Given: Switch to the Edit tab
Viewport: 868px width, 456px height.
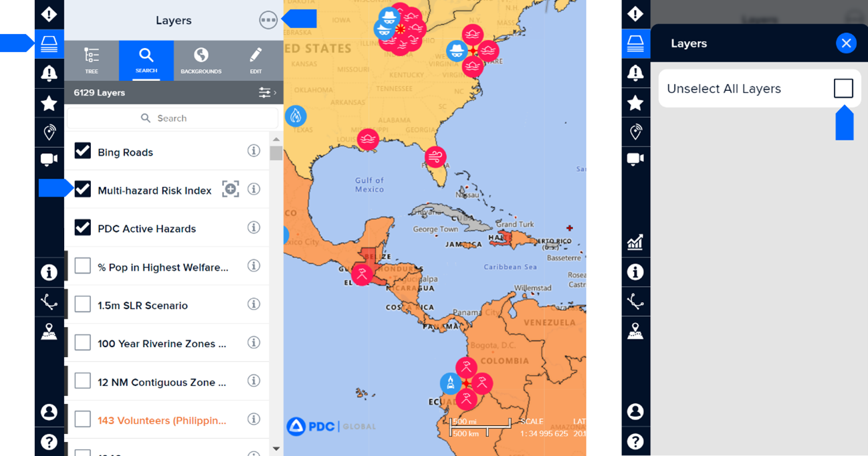Looking at the screenshot, I should pyautogui.click(x=255, y=60).
